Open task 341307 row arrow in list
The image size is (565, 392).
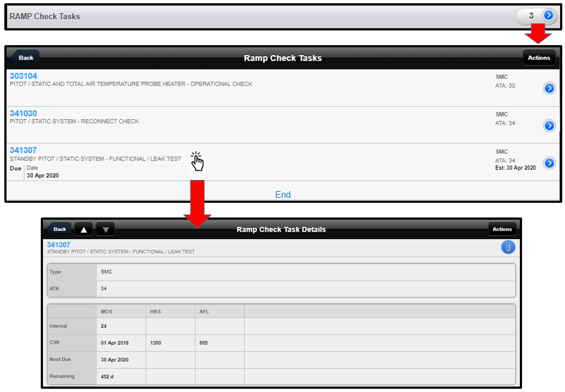[x=549, y=163]
